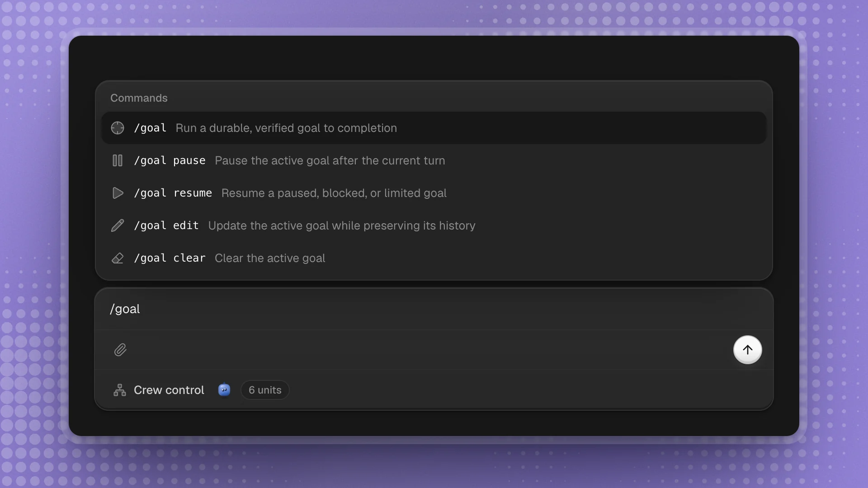The image size is (868, 488).
Task: Choose the /goal resume command
Action: tap(434, 193)
